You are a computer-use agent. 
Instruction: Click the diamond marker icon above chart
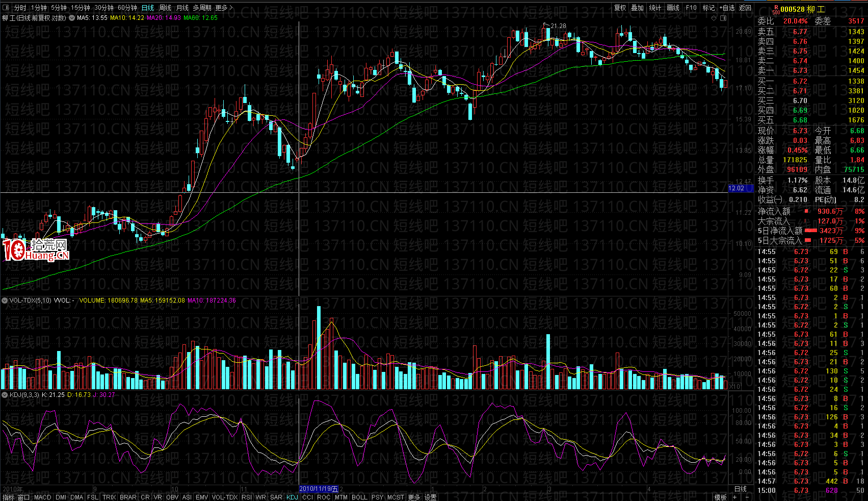[x=715, y=18]
